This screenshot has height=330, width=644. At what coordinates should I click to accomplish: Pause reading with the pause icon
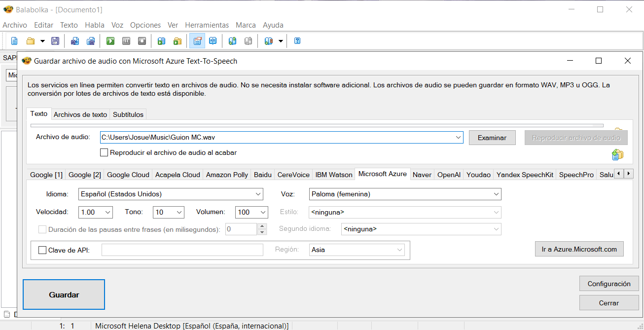(x=126, y=41)
